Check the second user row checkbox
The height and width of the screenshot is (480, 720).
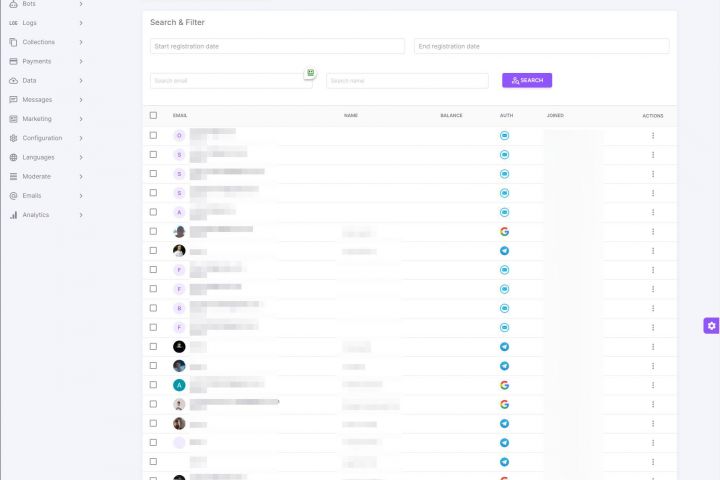[153, 154]
